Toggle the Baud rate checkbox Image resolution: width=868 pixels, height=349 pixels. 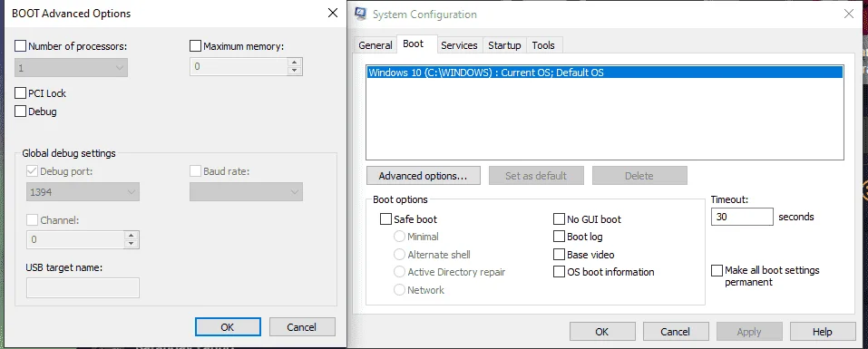point(195,171)
